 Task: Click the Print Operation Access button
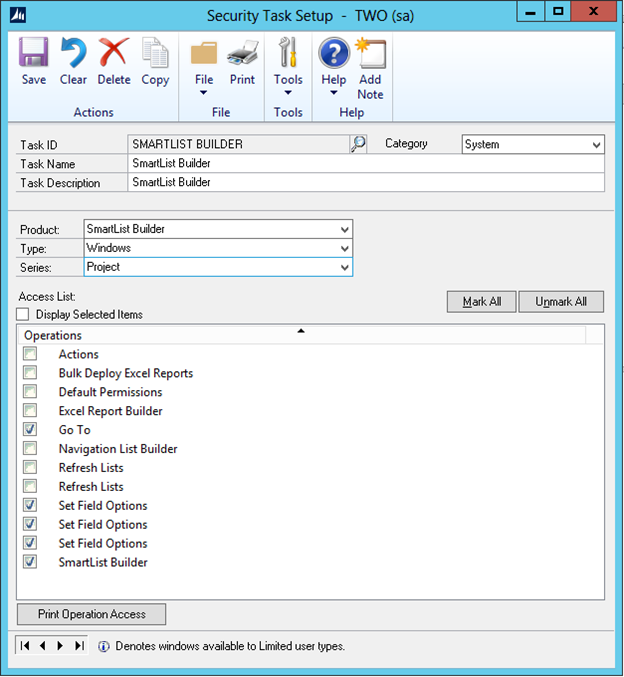(92, 614)
